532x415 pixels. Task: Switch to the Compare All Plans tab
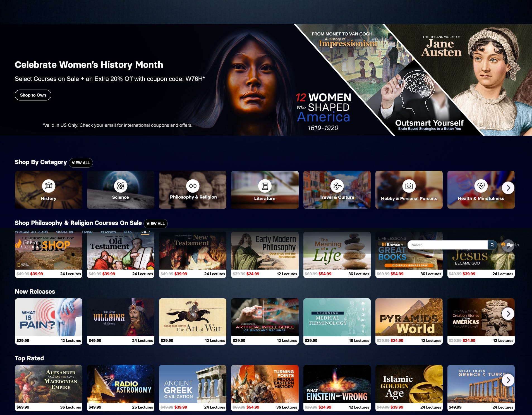click(x=31, y=232)
